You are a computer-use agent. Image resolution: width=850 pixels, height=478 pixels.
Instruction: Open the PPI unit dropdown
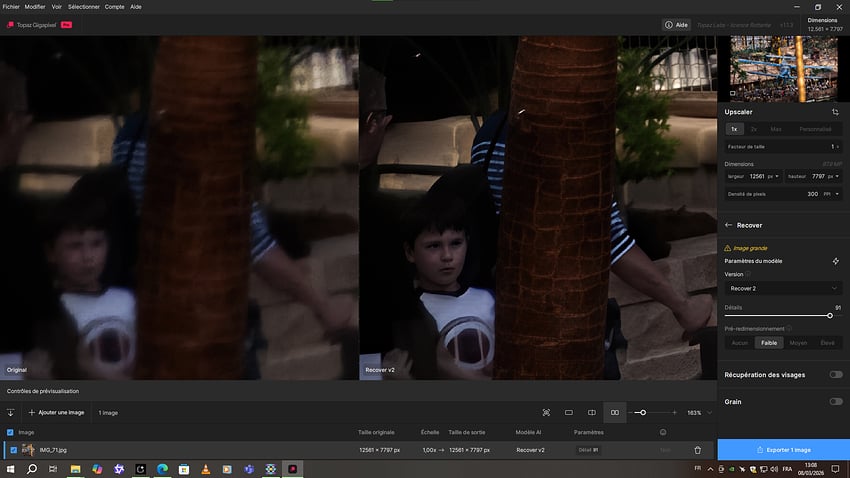click(x=828, y=193)
